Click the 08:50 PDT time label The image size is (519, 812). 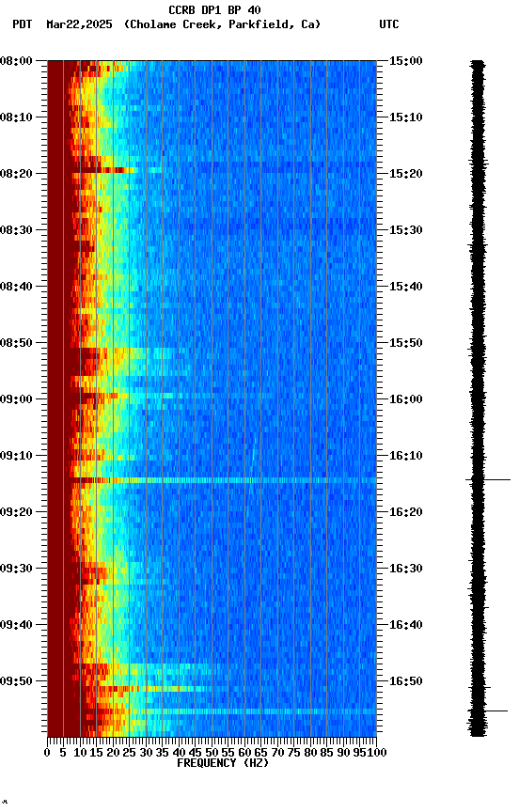16,343
